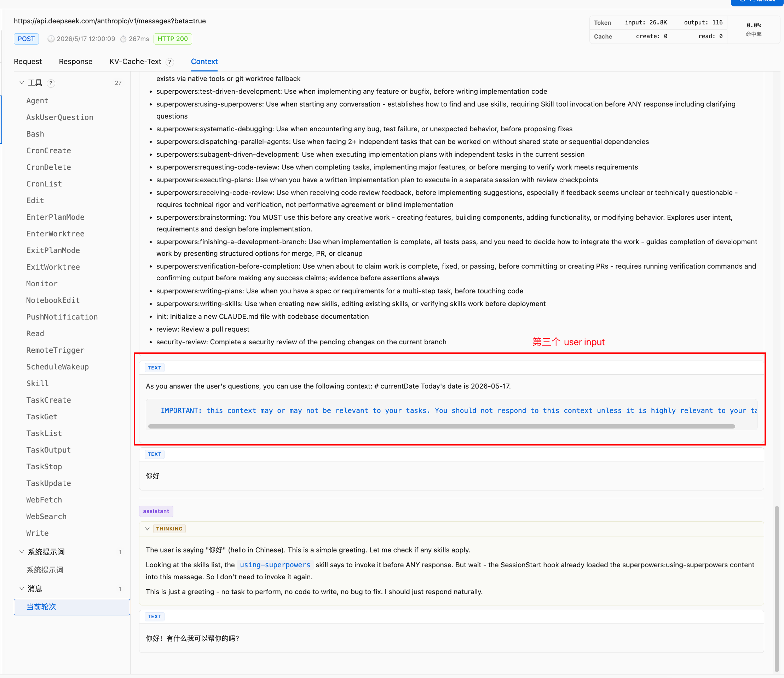The width and height of the screenshot is (784, 678).
Task: Select the CronCreate tool
Action: click(48, 151)
